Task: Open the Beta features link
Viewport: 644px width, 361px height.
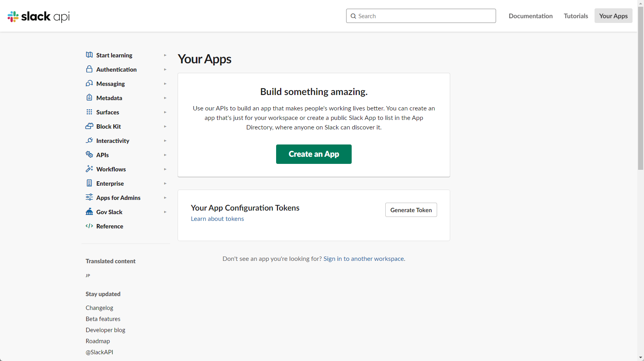Action: [x=103, y=319]
